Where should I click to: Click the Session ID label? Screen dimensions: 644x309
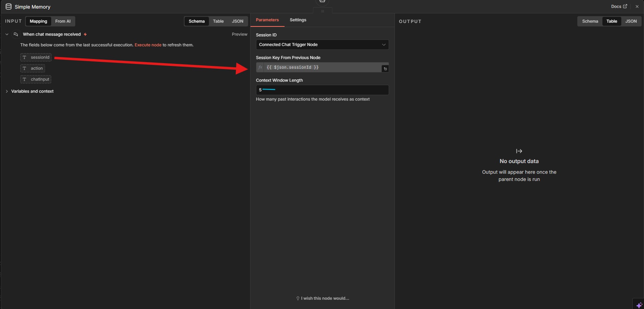(266, 35)
